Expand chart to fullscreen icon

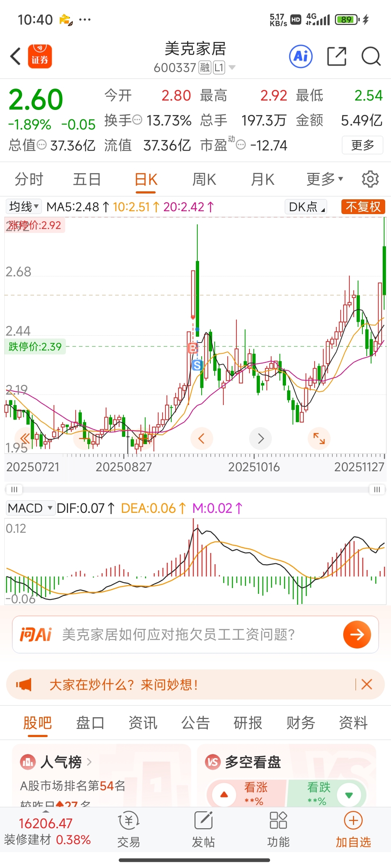click(319, 439)
